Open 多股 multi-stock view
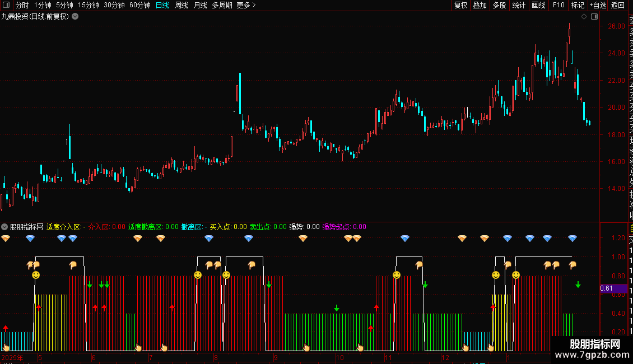Screen dimensions: 633x364 click(x=499, y=5)
